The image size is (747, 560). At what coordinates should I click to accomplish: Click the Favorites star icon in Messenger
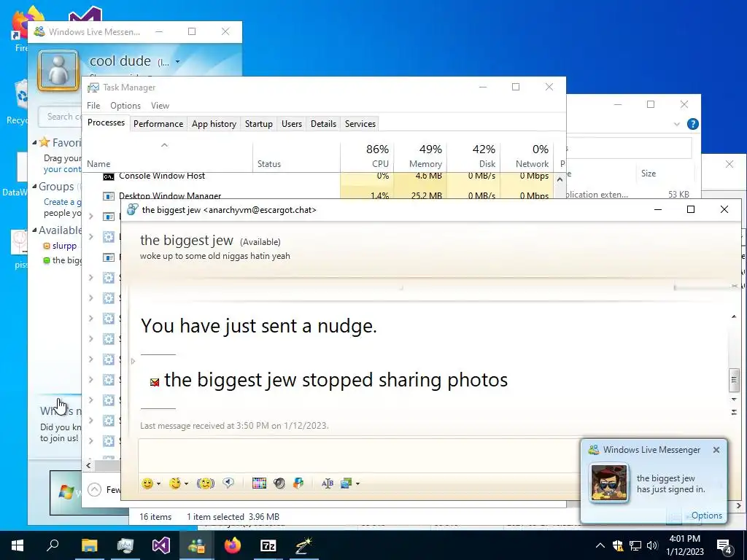[x=44, y=142]
